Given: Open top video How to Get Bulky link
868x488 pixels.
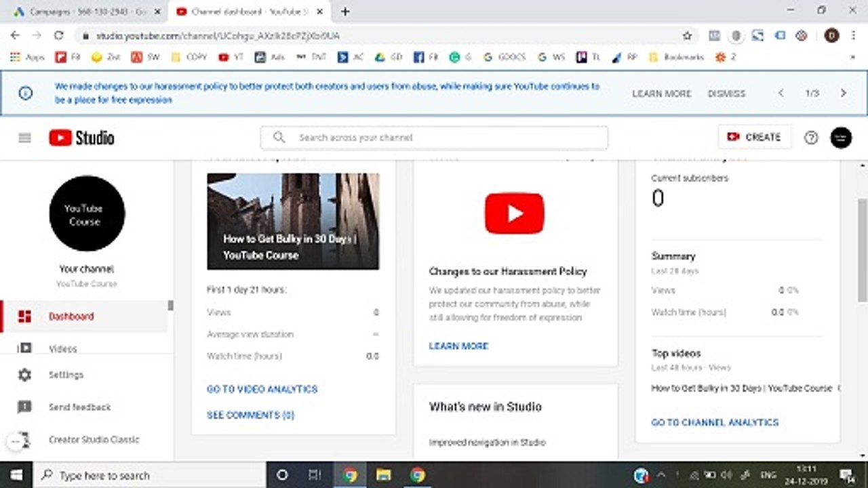Looking at the screenshot, I should coord(741,388).
